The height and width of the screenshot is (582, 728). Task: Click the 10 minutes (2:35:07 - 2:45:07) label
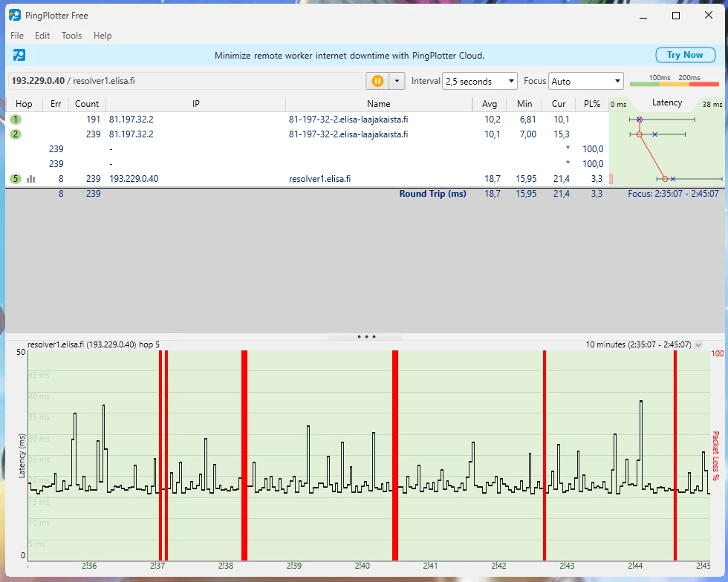(638, 344)
